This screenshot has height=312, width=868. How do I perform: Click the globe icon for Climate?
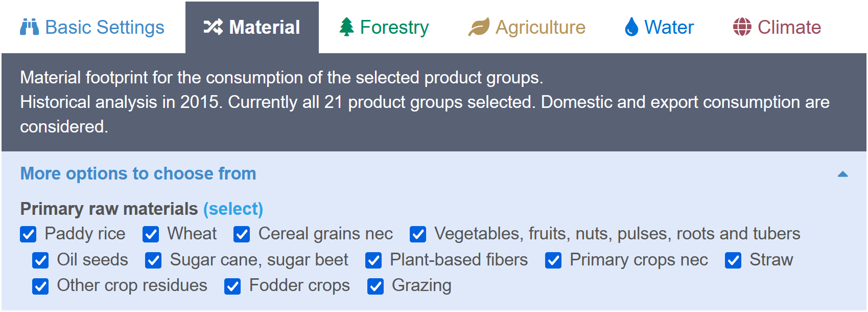click(x=742, y=27)
